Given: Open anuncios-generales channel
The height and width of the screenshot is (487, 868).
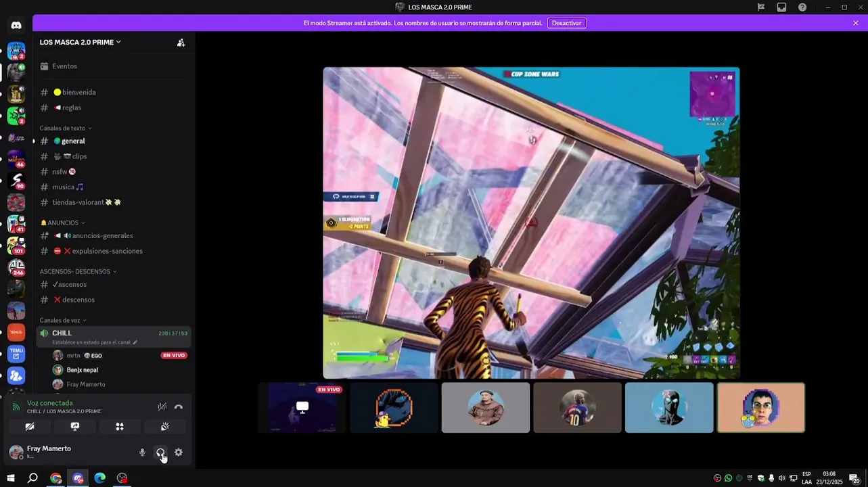Looking at the screenshot, I should tap(113, 235).
